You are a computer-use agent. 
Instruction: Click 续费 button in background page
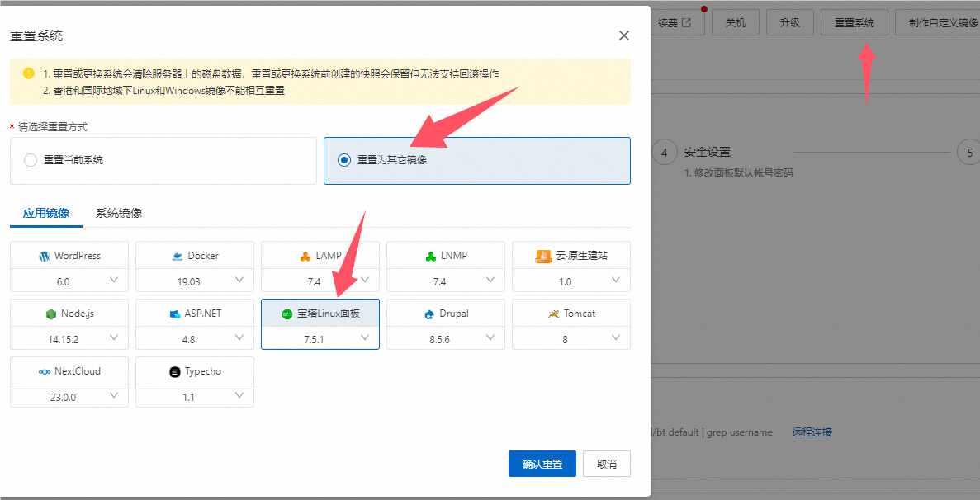[677, 23]
